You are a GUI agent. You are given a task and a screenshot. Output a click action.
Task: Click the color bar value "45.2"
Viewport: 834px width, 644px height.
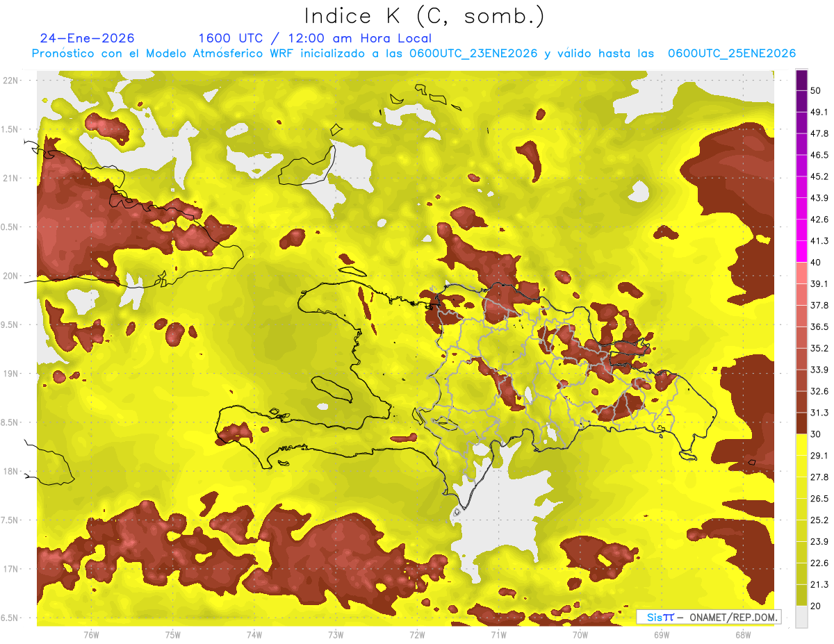click(819, 176)
